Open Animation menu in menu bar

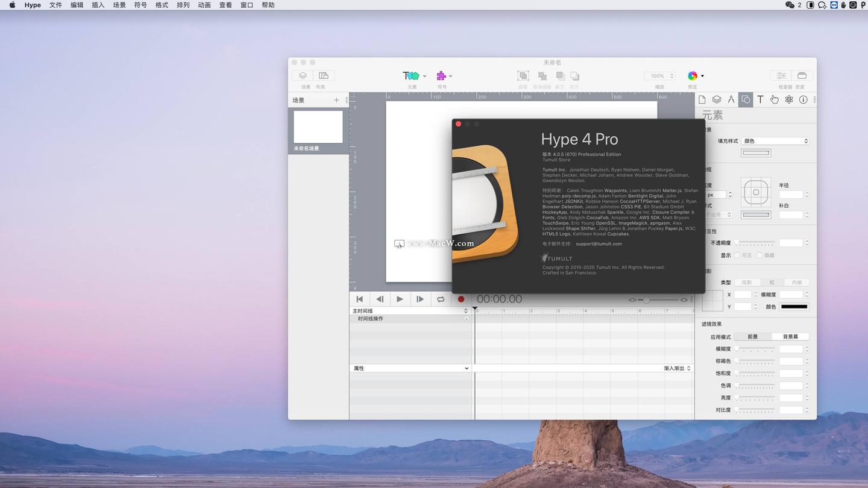tap(204, 5)
